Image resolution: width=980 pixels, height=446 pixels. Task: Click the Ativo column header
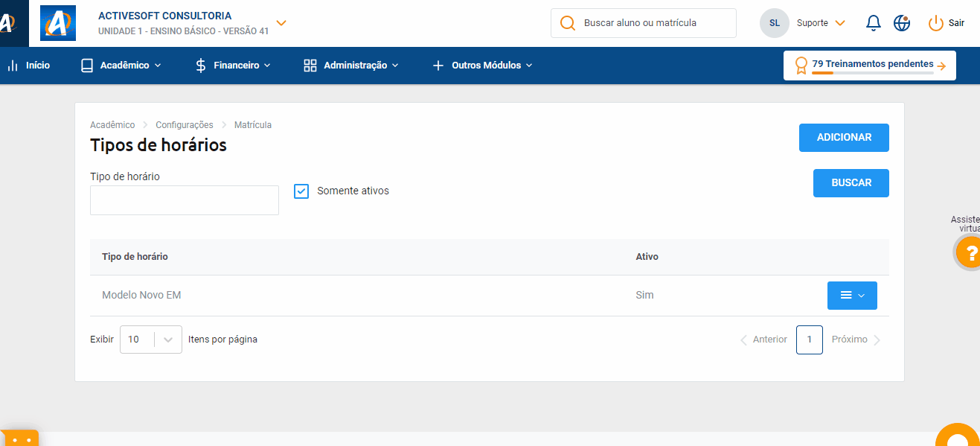[x=647, y=257]
